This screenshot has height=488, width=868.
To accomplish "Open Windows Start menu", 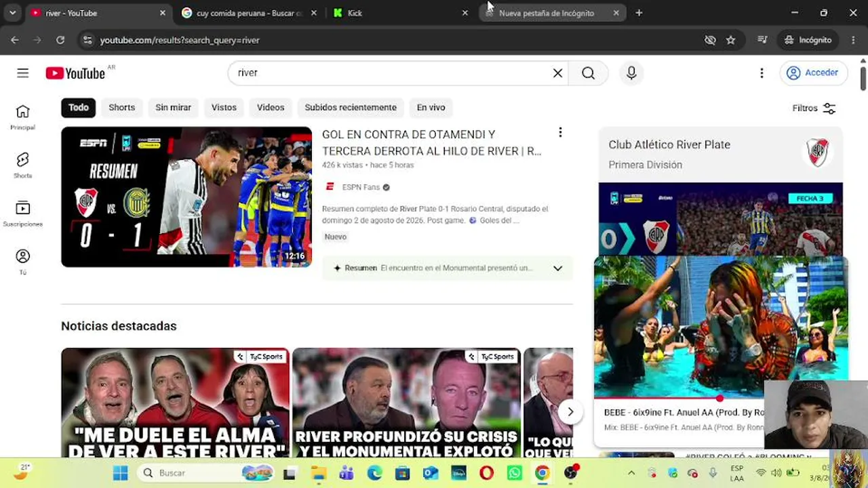I will [120, 473].
